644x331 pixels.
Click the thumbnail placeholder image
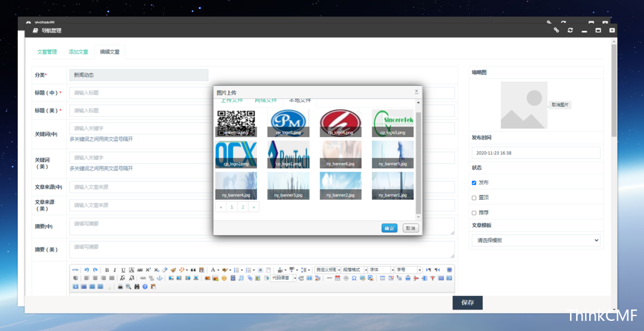(524, 105)
